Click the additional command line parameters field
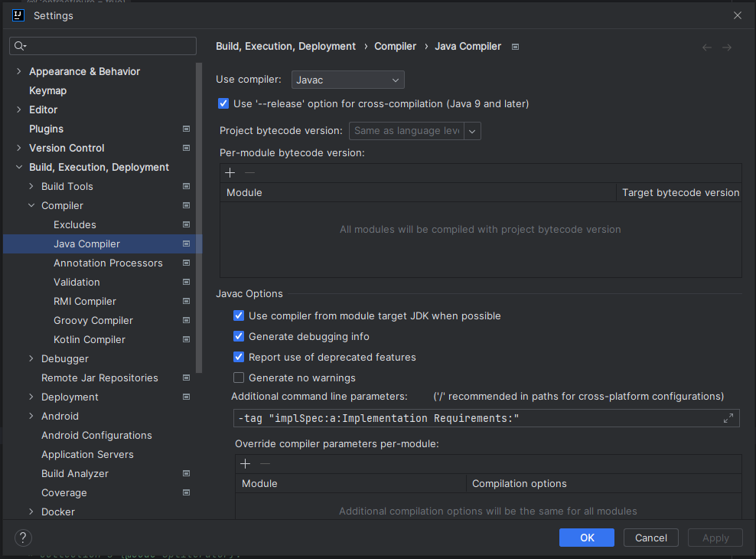The image size is (756, 559). click(487, 418)
